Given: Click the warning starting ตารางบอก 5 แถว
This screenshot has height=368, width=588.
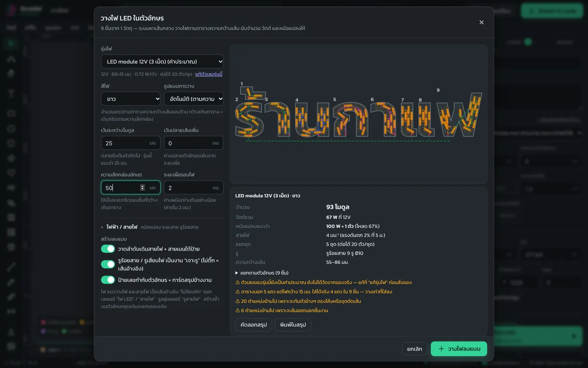Looking at the screenshot, I should coord(314,291).
